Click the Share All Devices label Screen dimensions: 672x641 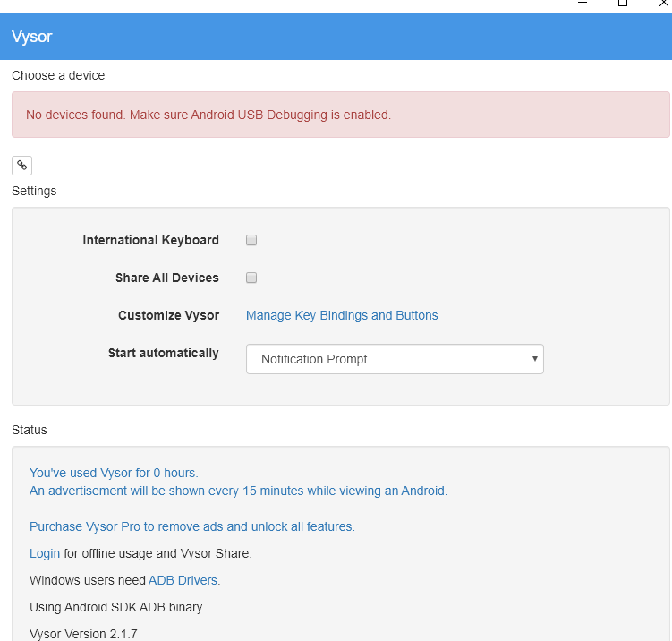167,278
